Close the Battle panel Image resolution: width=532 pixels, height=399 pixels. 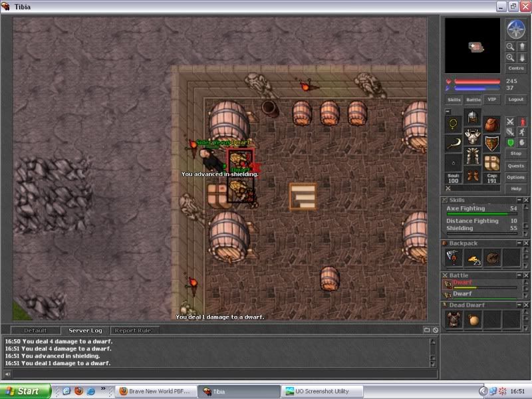pyautogui.click(x=526, y=275)
